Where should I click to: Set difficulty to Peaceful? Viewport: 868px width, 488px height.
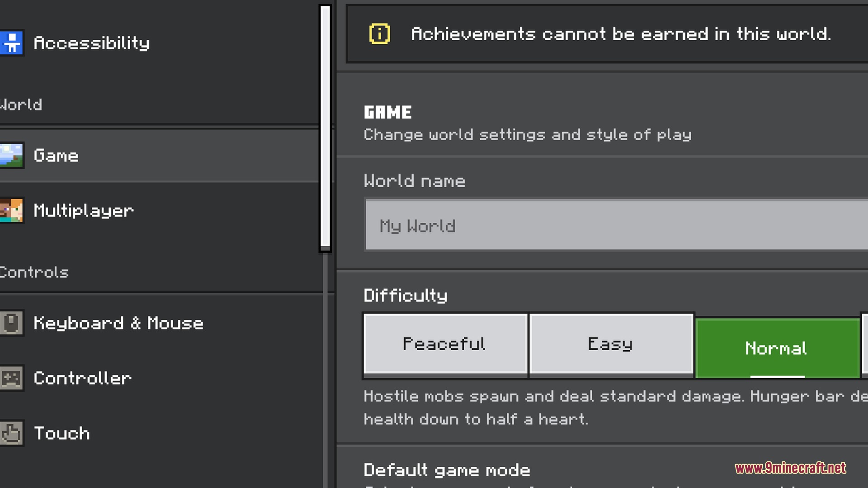pyautogui.click(x=445, y=344)
